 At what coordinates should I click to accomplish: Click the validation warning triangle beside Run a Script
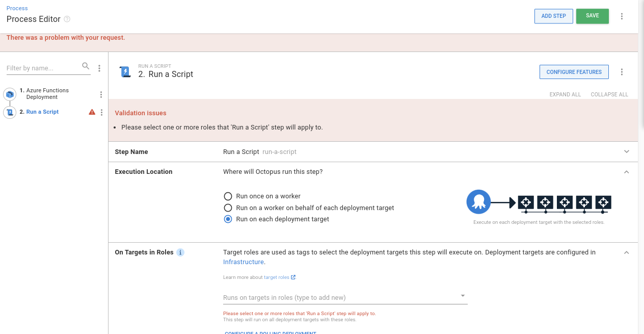pos(92,112)
